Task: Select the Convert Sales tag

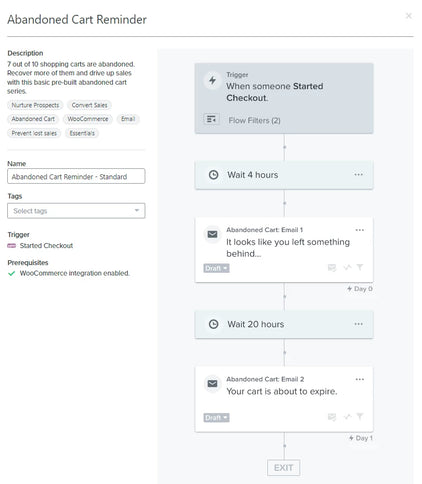Action: 89,105
